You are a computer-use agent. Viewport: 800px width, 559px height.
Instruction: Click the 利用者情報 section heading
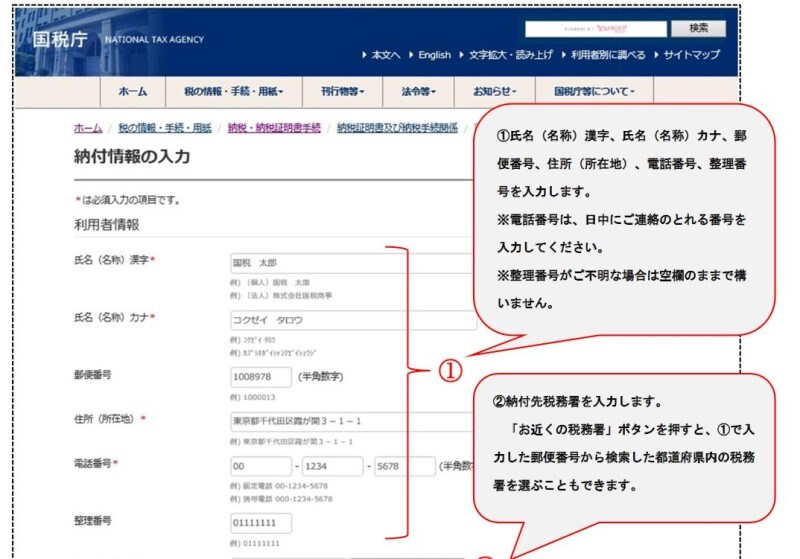[107, 225]
